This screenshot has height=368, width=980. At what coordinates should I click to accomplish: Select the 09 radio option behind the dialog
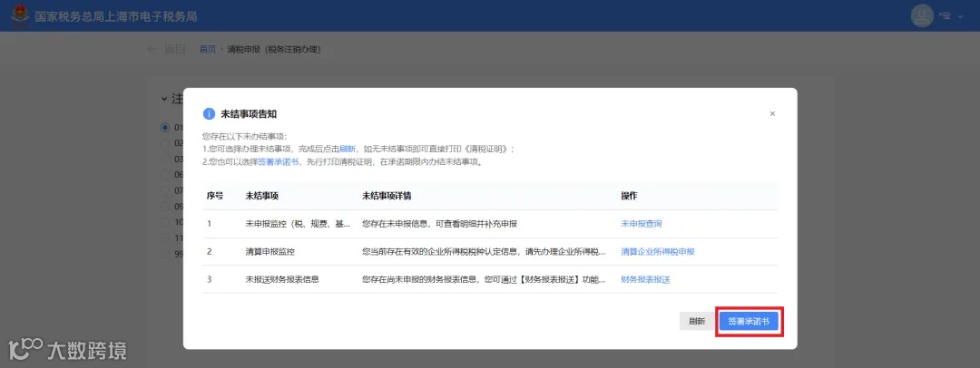165,206
